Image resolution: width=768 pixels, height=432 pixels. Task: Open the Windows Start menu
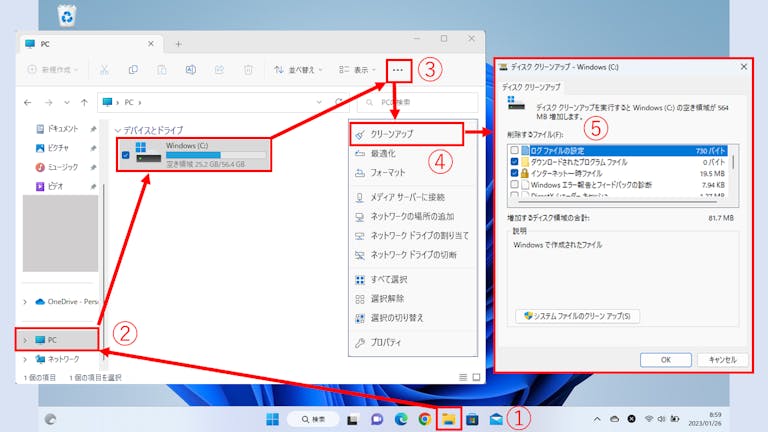coord(272,419)
